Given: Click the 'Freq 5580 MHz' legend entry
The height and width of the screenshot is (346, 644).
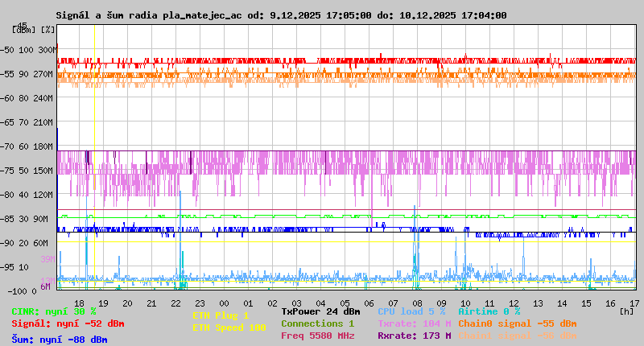Looking at the screenshot, I should 318,336.
